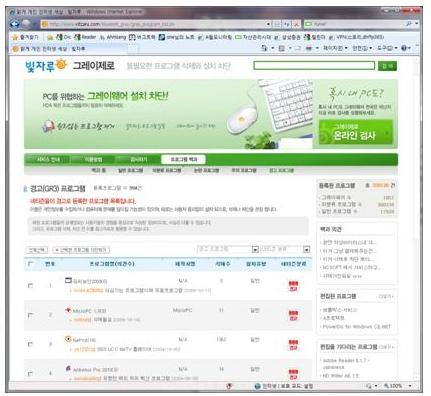Click the search magnifier icon in the browser search box
The width and height of the screenshot is (431, 396).
pos(409,24)
